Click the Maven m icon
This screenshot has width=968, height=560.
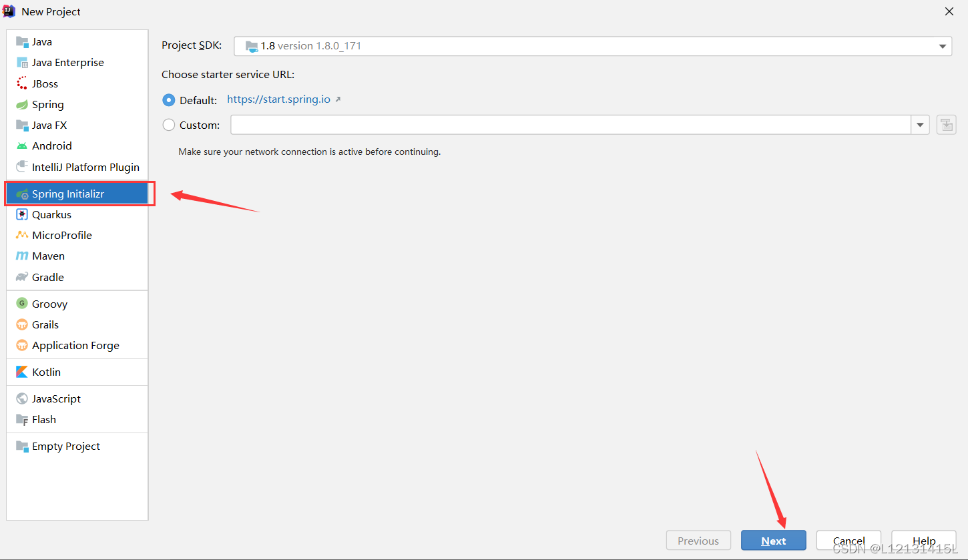(x=22, y=256)
